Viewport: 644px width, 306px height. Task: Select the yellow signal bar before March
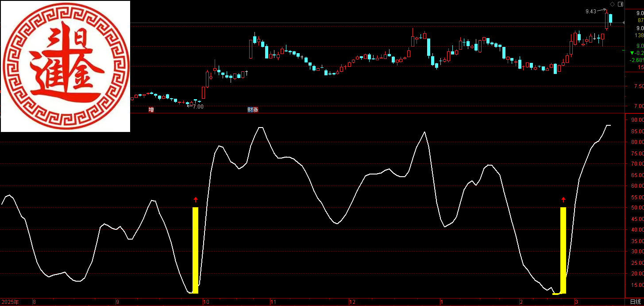tap(563, 250)
